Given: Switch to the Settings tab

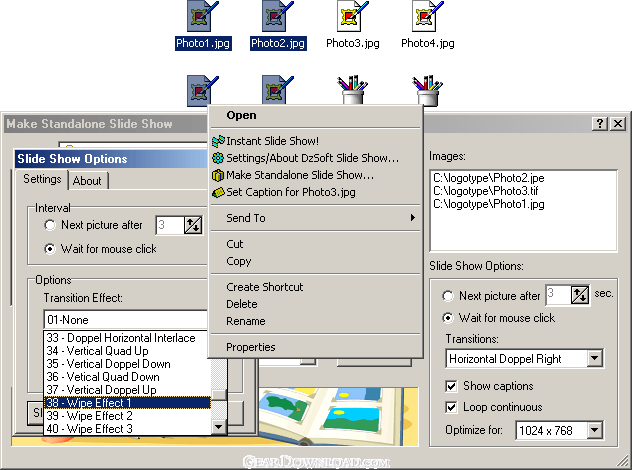Looking at the screenshot, I should pos(42,179).
